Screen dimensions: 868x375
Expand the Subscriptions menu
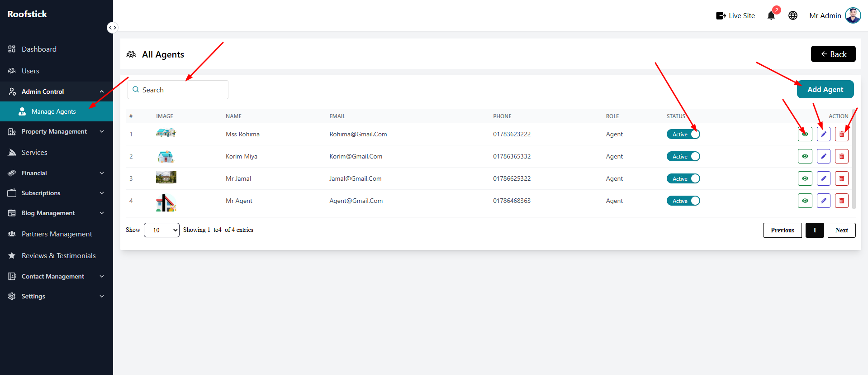pyautogui.click(x=57, y=193)
